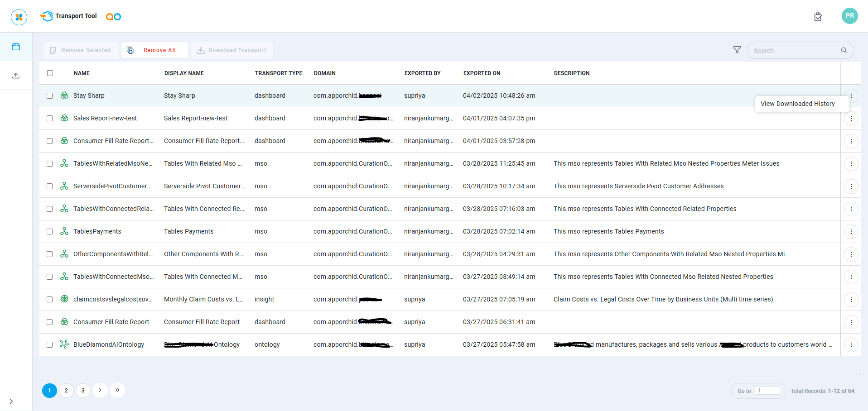
Task: Open the clipboard tasks icon in header
Action: coord(818,17)
